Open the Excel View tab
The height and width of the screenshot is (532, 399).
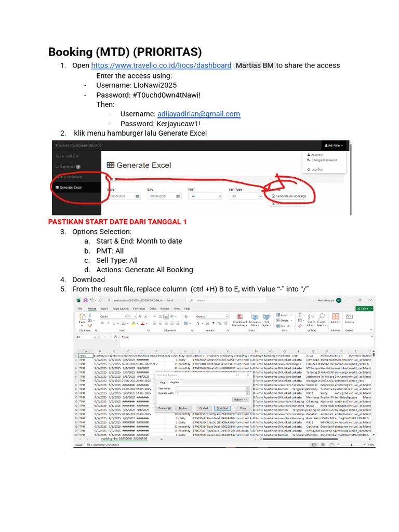177,309
